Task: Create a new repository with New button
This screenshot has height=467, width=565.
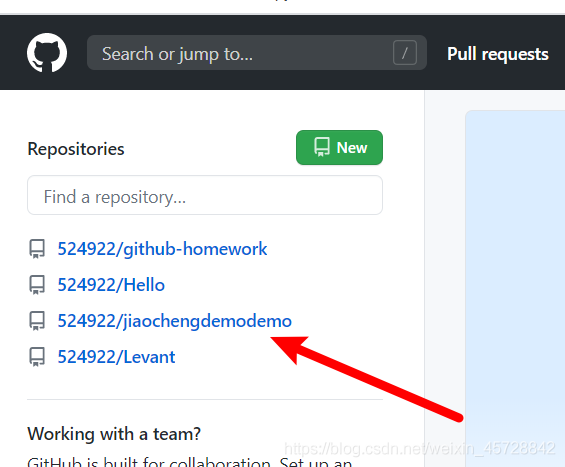Action: (339, 147)
